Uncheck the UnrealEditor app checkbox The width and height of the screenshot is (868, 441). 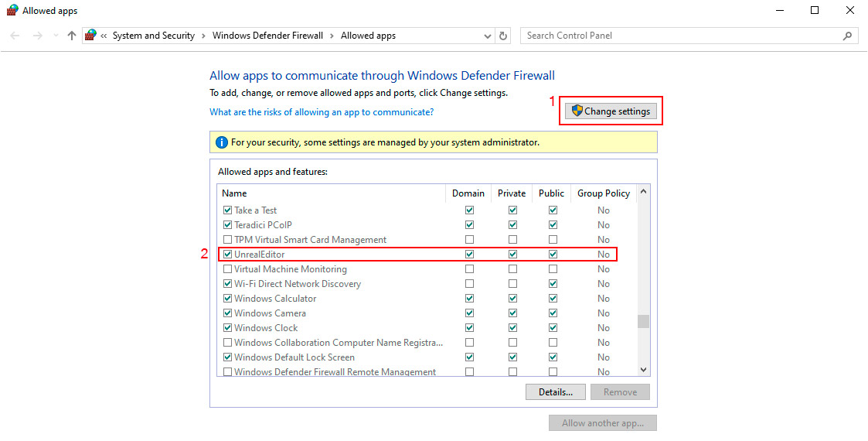[x=227, y=255]
